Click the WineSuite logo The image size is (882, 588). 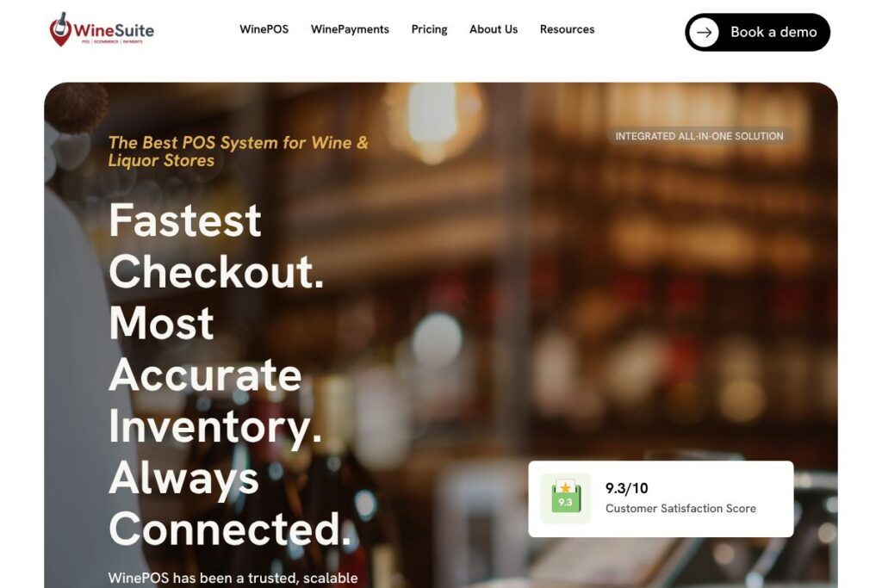pyautogui.click(x=102, y=29)
